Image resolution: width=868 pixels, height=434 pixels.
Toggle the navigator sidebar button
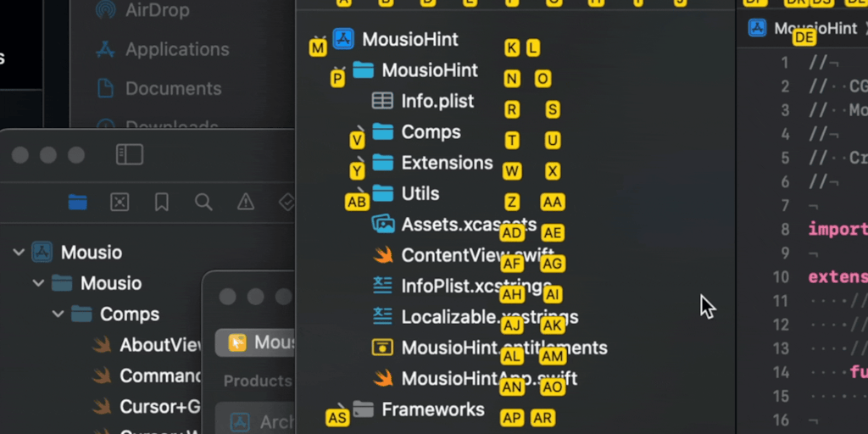tap(129, 154)
